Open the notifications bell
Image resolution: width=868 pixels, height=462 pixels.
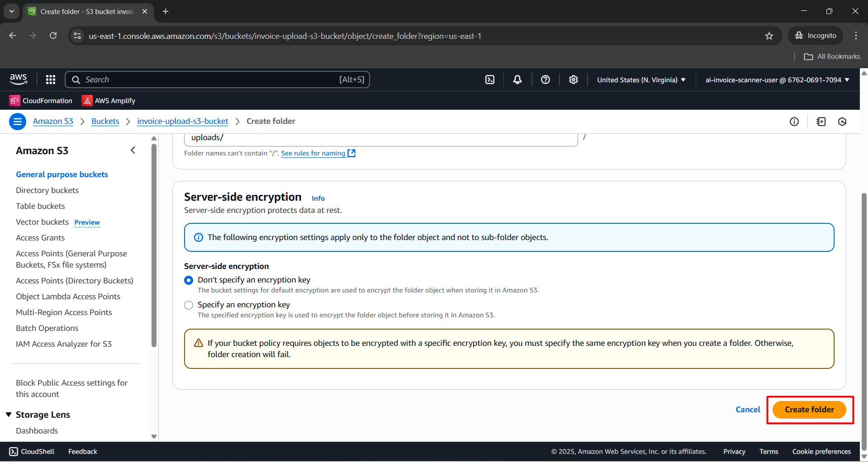(x=517, y=80)
